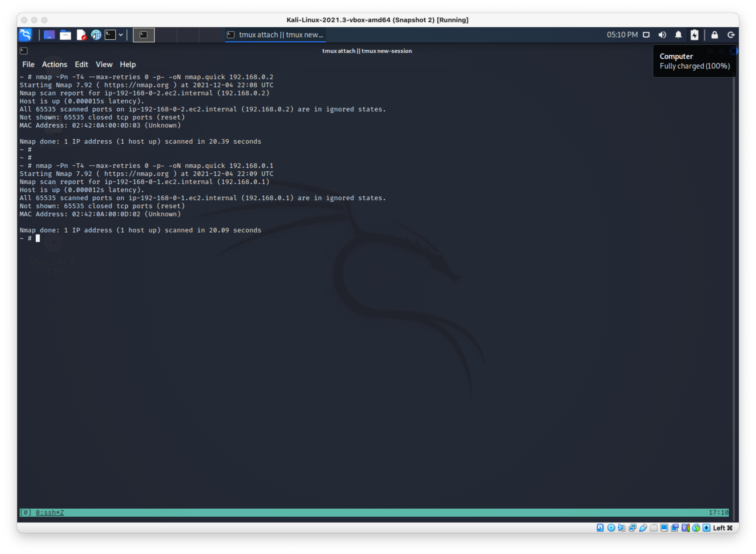
Task: Click the power manager battery icon
Action: point(694,35)
